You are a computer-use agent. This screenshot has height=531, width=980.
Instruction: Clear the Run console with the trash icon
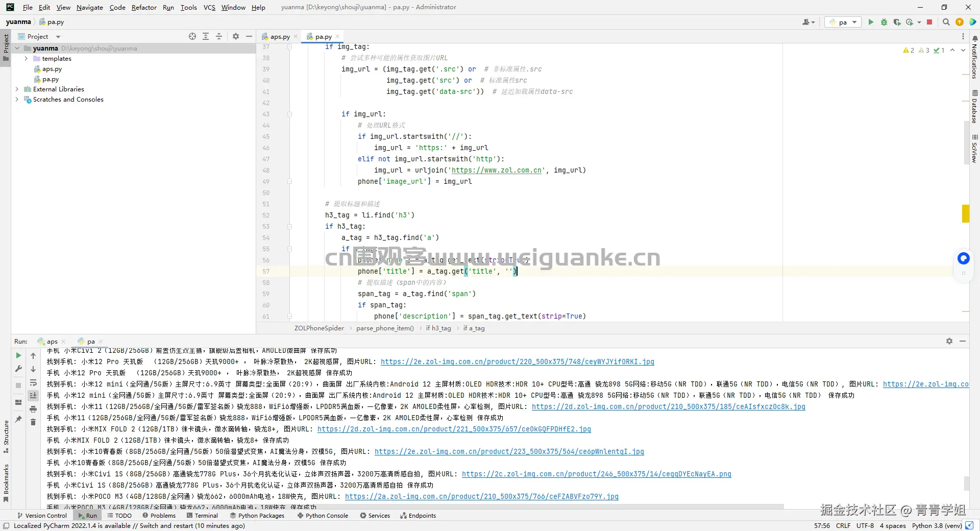click(x=33, y=422)
